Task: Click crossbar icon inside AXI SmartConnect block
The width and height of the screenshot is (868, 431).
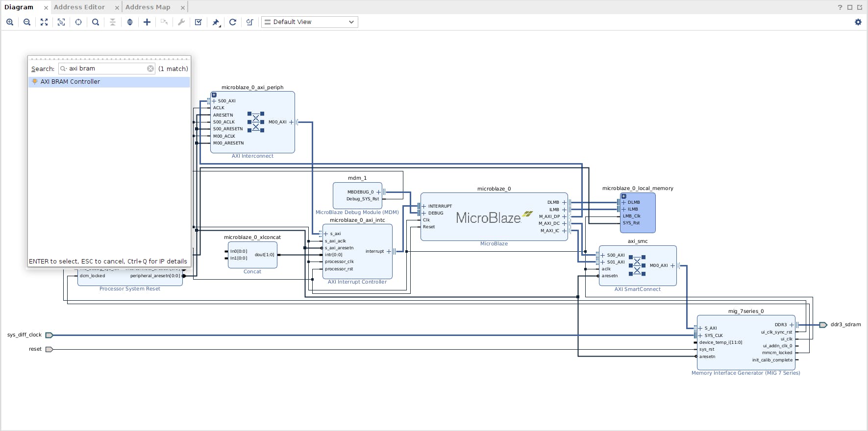Action: click(637, 265)
